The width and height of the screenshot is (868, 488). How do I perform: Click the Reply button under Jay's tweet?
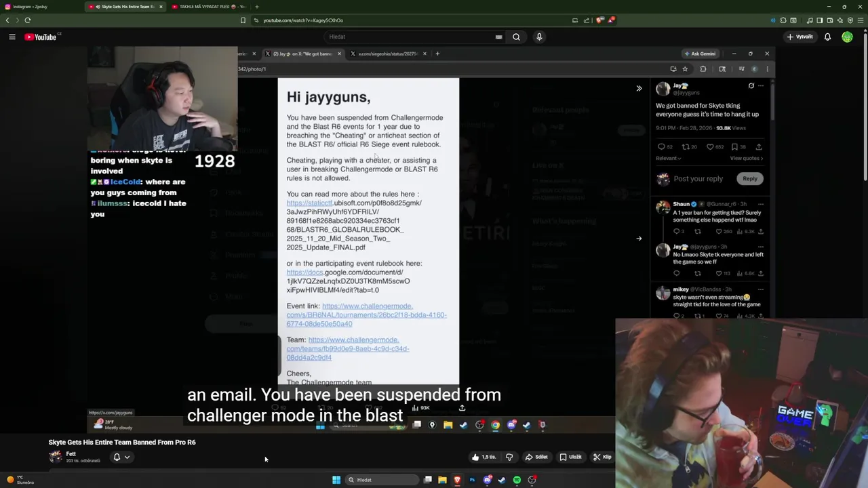tap(749, 179)
